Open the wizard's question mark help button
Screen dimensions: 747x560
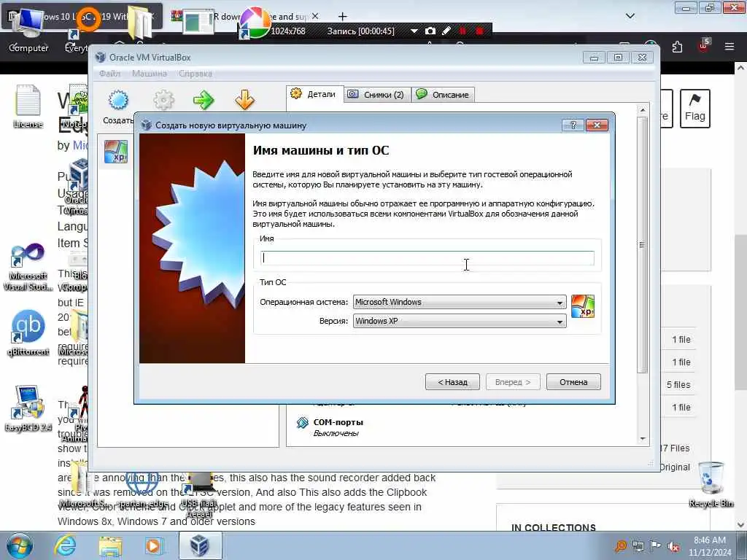573,125
